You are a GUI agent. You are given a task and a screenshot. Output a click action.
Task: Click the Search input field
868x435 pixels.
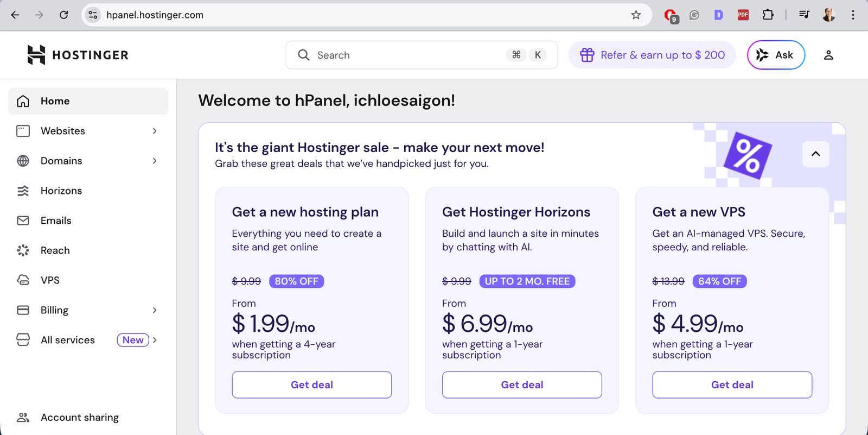point(422,55)
